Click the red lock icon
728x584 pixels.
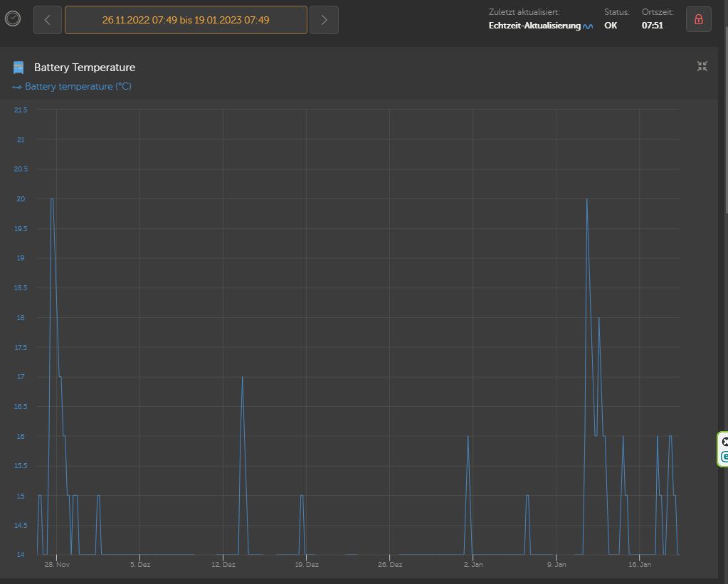click(x=698, y=20)
